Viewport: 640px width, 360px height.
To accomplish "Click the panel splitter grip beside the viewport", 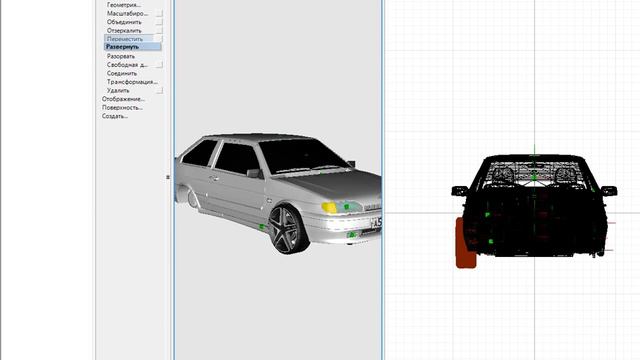I will click(168, 177).
